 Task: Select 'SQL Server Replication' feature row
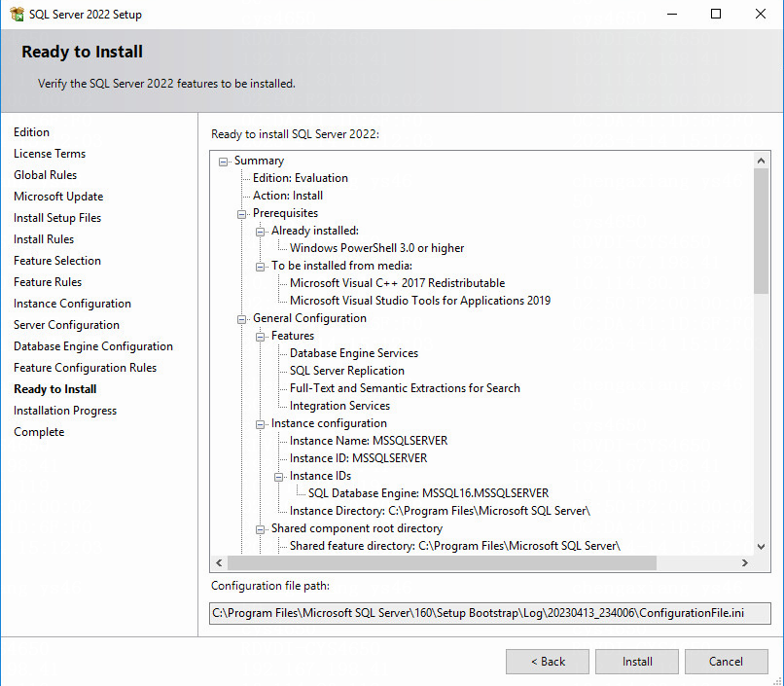pyautogui.click(x=347, y=371)
